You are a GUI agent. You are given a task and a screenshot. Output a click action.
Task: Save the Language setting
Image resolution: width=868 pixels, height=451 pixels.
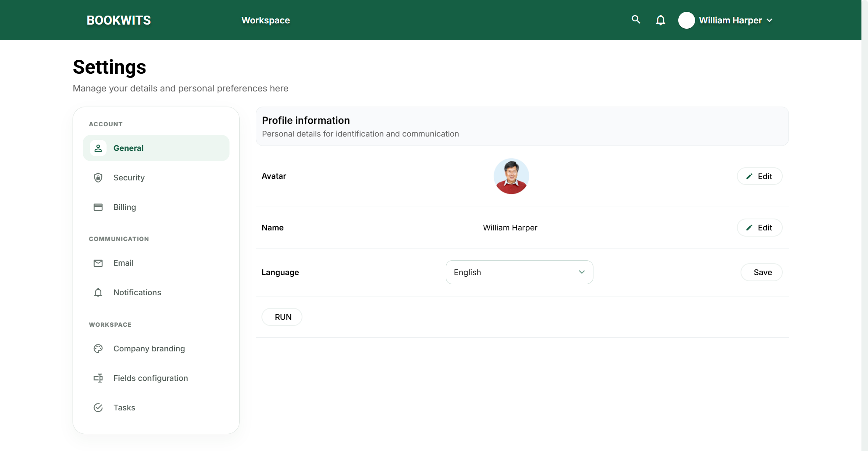pyautogui.click(x=761, y=272)
